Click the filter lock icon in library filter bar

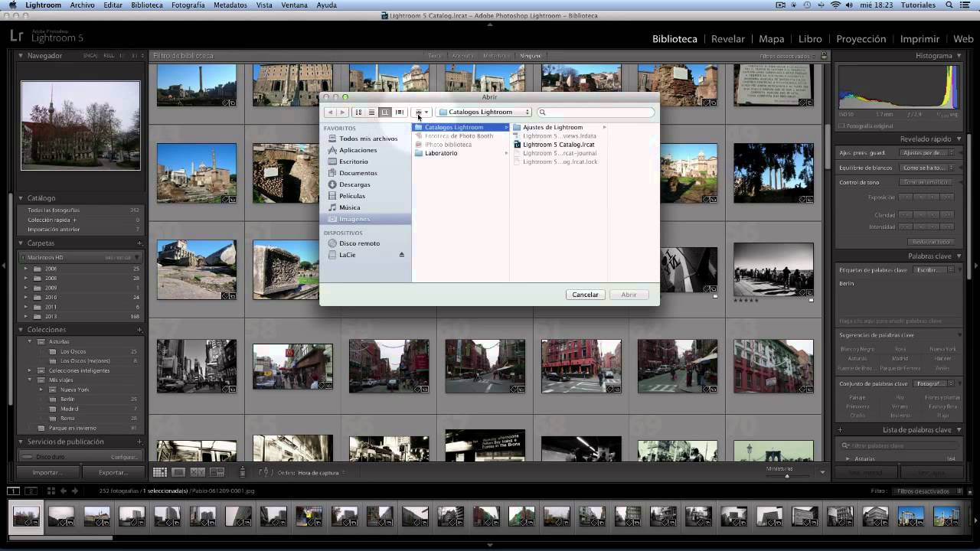[x=824, y=56]
